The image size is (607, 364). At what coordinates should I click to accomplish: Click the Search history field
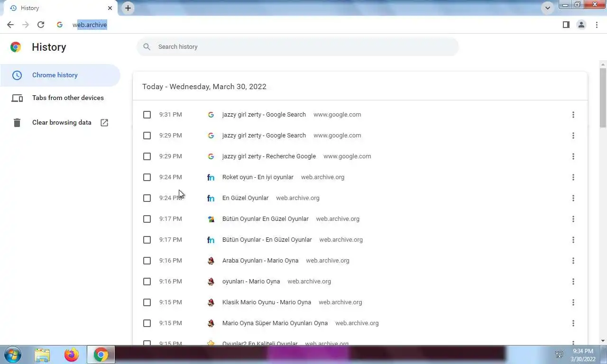coord(298,46)
